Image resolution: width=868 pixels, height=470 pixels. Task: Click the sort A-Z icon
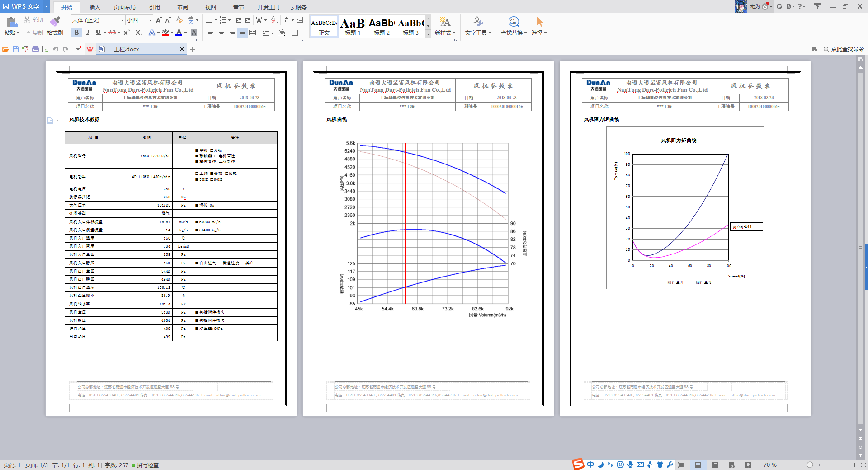pos(274,20)
